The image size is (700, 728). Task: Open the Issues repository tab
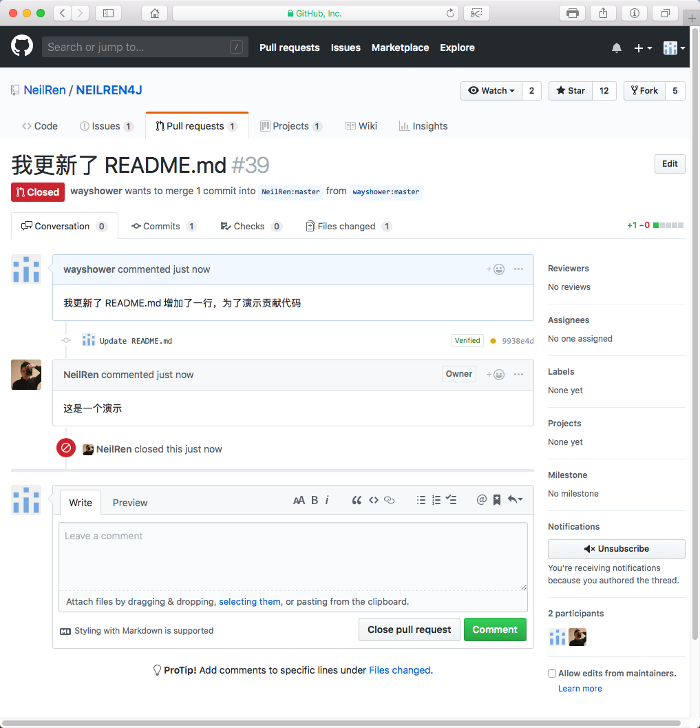tap(107, 126)
